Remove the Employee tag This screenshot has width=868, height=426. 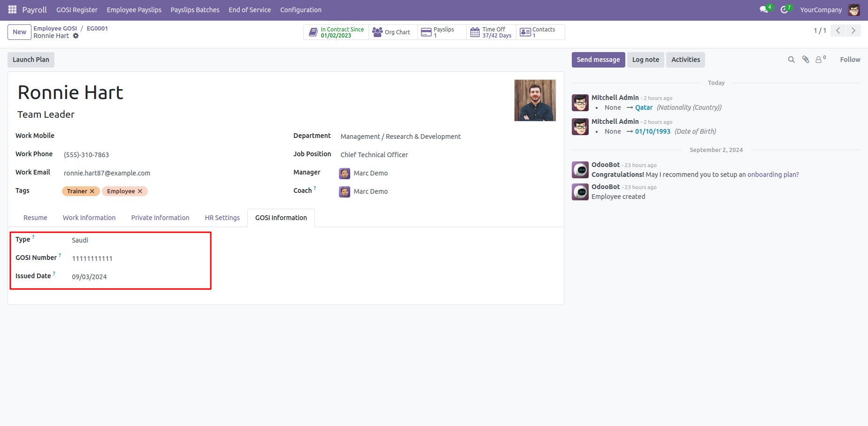point(140,191)
